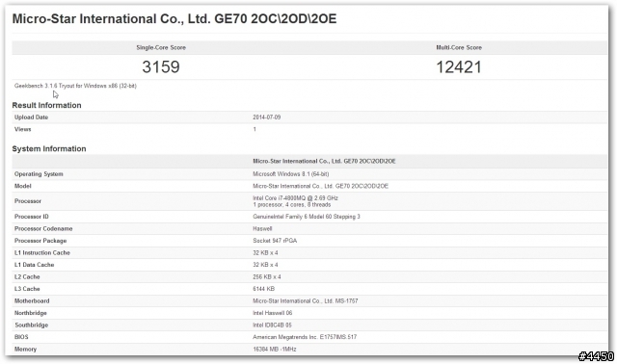Click the Geekbench 3.1.6 Tryout version text
The width and height of the screenshot is (617, 364).
point(75,86)
